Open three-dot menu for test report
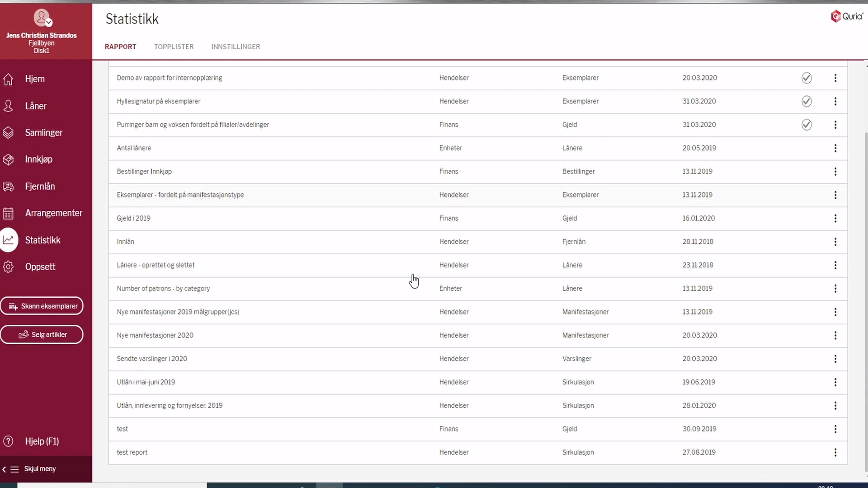This screenshot has height=488, width=868. point(835,452)
